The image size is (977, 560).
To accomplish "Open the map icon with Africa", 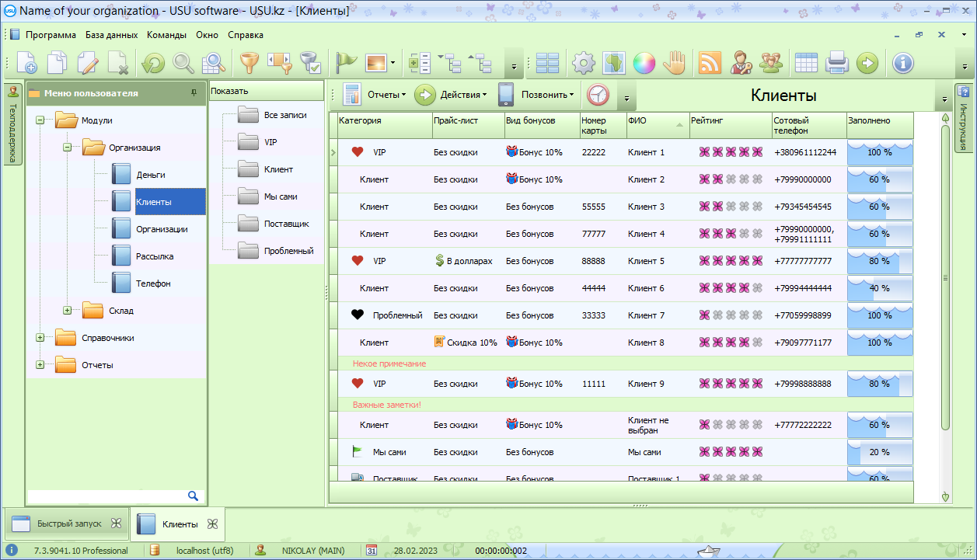I will [x=614, y=63].
